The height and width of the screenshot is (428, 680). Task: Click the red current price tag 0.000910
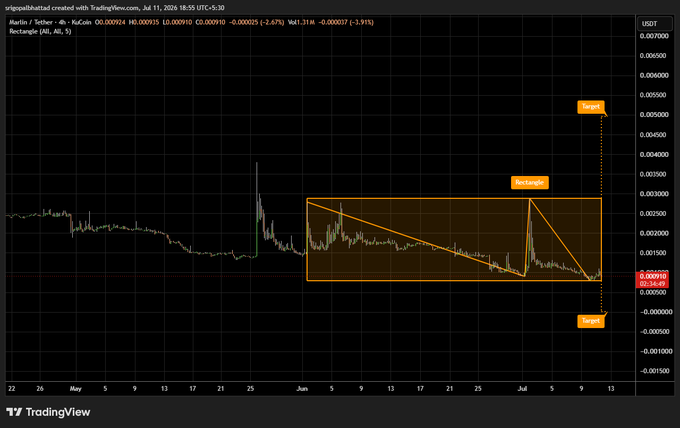pyautogui.click(x=652, y=276)
